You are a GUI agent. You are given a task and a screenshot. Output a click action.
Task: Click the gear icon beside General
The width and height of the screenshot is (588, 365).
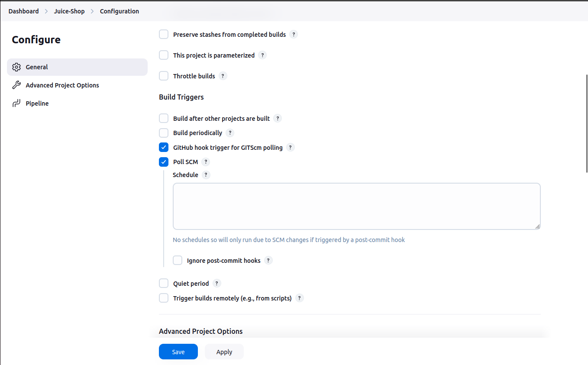16,67
